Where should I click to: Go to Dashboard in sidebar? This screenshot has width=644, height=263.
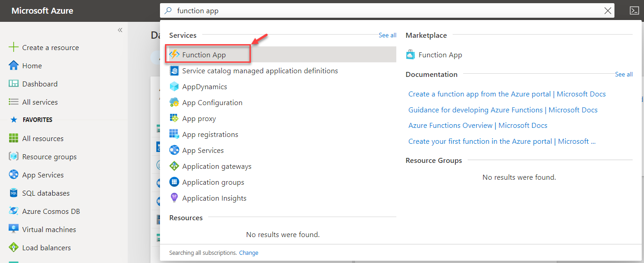point(40,84)
